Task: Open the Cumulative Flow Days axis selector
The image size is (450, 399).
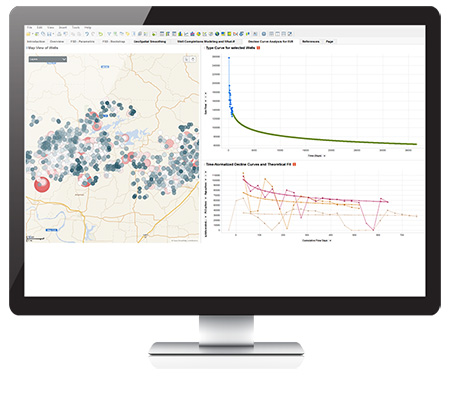Action: 331,240
